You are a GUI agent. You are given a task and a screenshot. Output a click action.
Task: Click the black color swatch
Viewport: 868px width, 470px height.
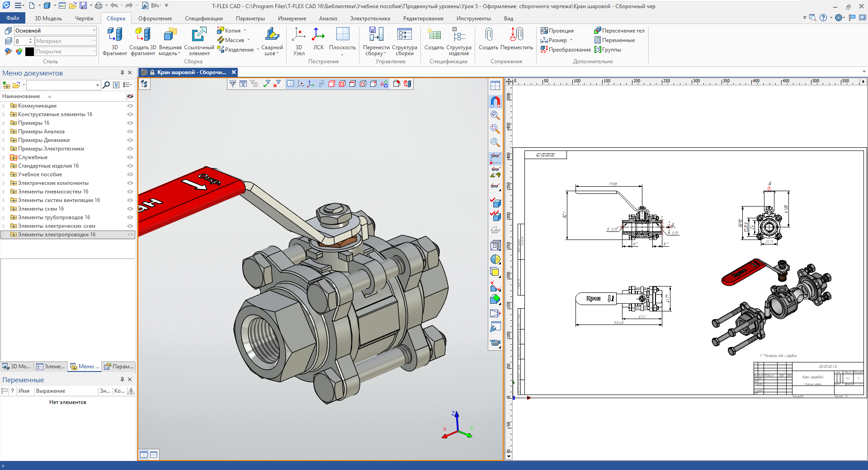click(30, 52)
